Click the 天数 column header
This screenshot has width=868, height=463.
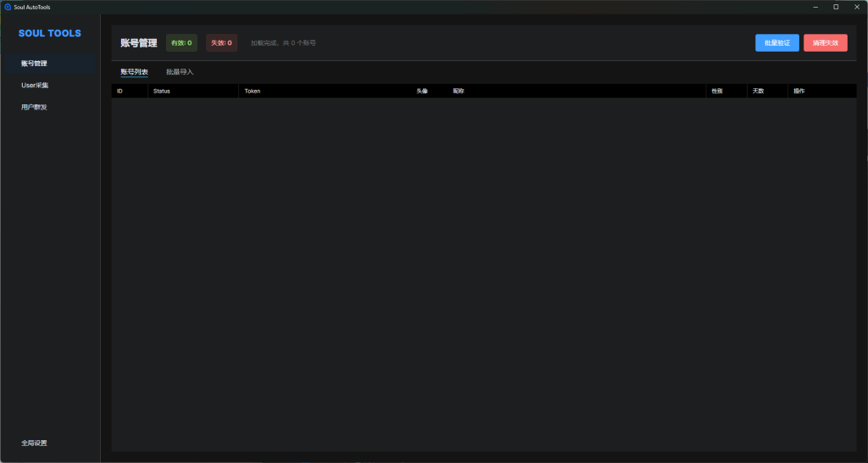(758, 91)
